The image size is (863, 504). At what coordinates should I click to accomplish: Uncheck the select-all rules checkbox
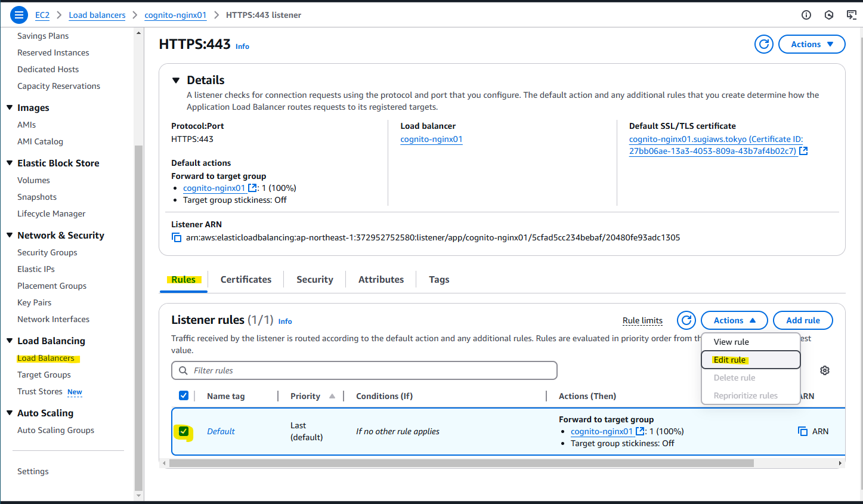point(184,395)
